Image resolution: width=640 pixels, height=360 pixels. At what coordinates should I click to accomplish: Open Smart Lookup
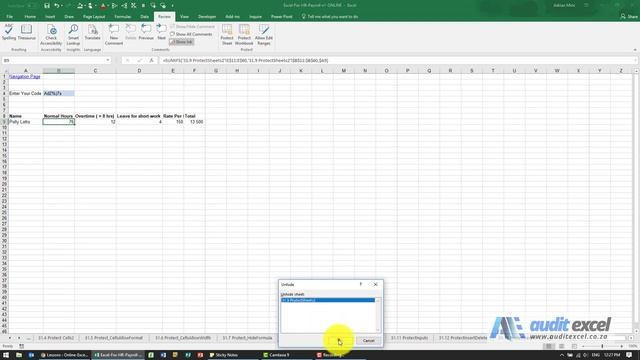point(73,35)
